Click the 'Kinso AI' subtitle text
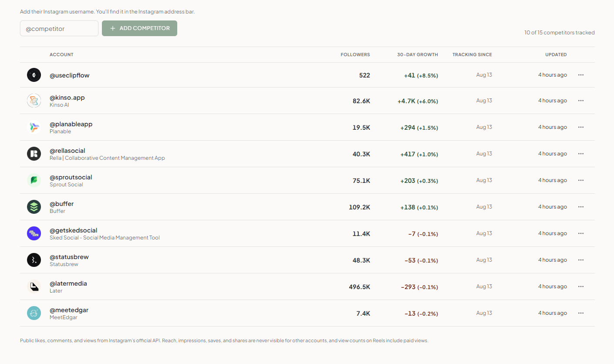This screenshot has height=364, width=614. click(x=59, y=105)
